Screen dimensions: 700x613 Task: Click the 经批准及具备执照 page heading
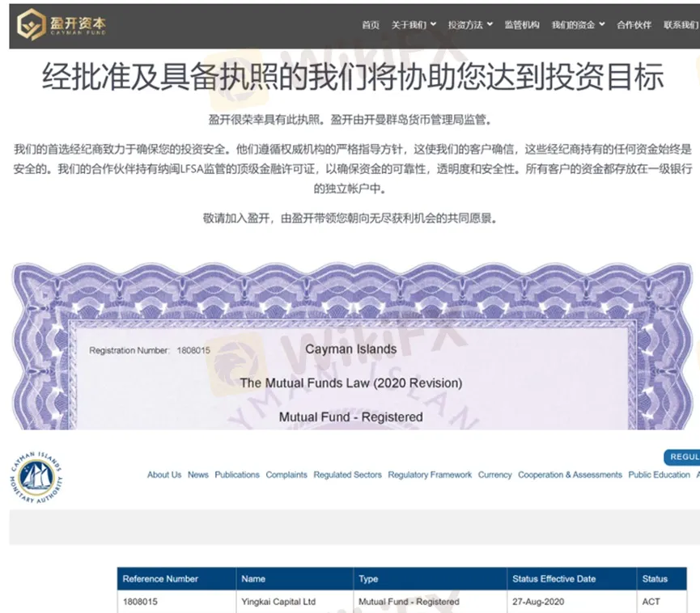click(x=352, y=77)
